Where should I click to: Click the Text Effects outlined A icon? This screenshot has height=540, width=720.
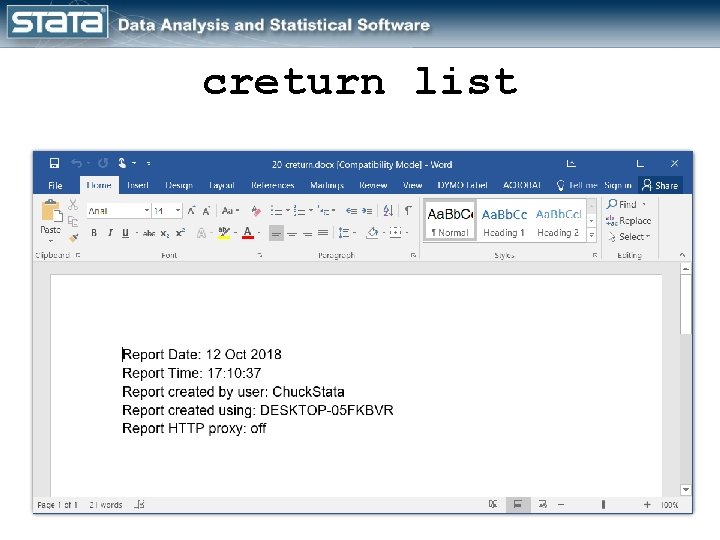click(x=201, y=233)
